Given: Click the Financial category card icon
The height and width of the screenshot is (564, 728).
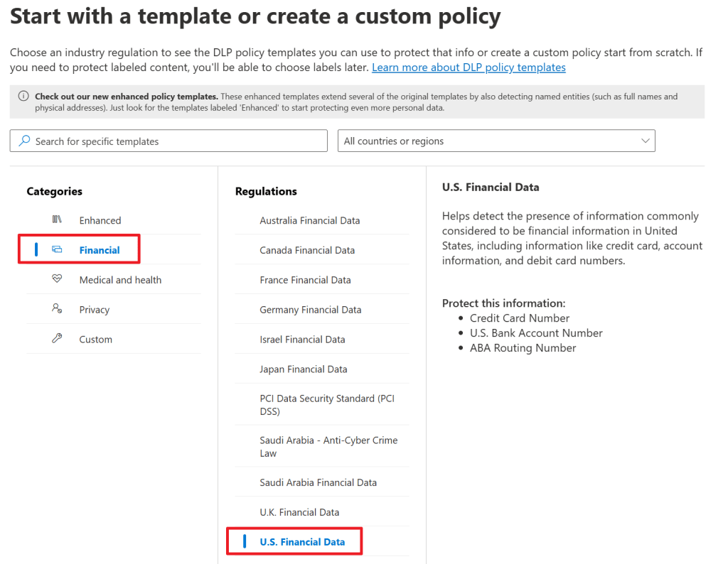Looking at the screenshot, I should pyautogui.click(x=57, y=250).
